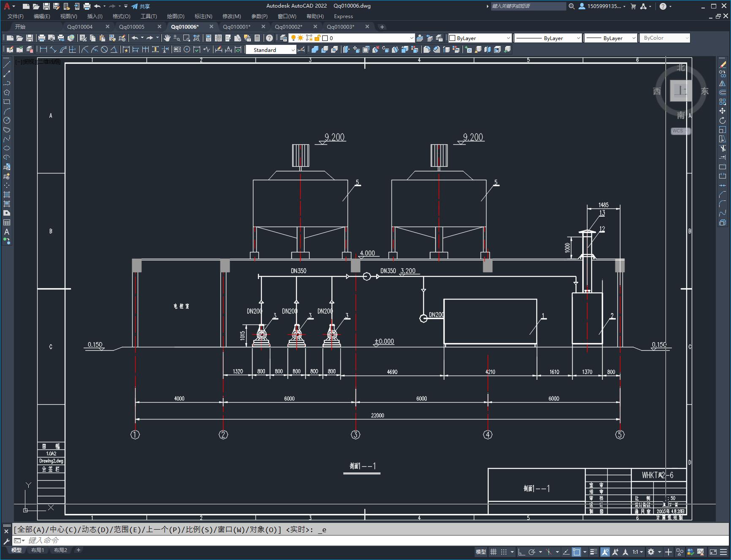The image size is (731, 560).
Task: Select the Move modify tool
Action: pos(723,111)
